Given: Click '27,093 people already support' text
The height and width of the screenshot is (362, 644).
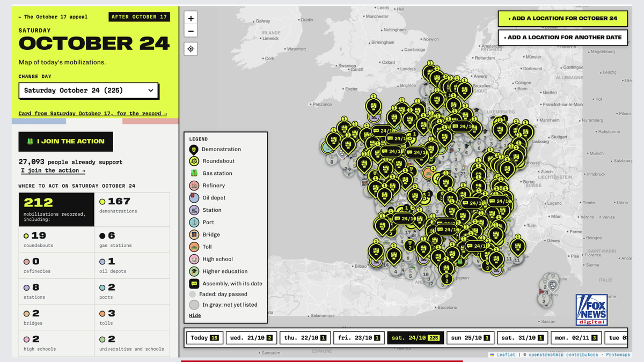Looking at the screenshot, I should point(70,162).
